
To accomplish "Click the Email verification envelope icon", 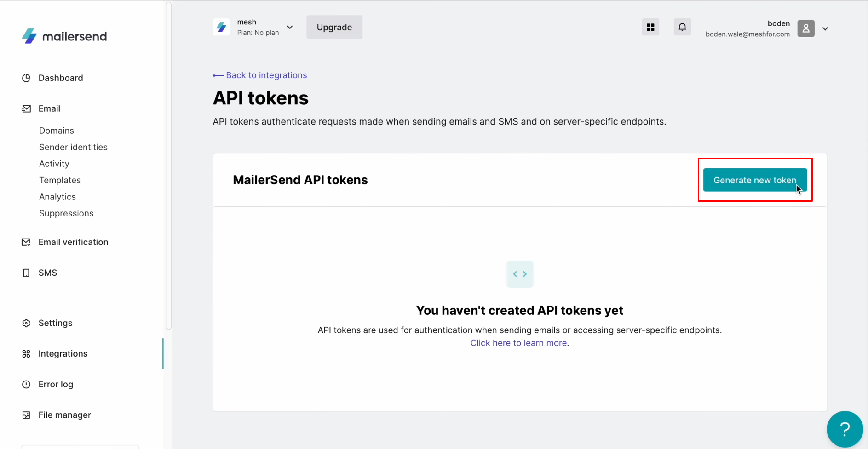I will pyautogui.click(x=26, y=242).
